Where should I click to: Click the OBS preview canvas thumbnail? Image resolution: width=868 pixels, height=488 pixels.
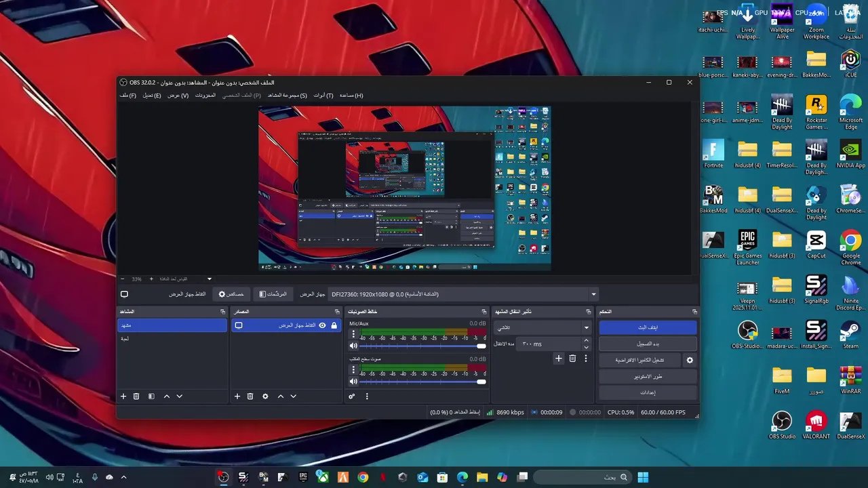point(405,188)
